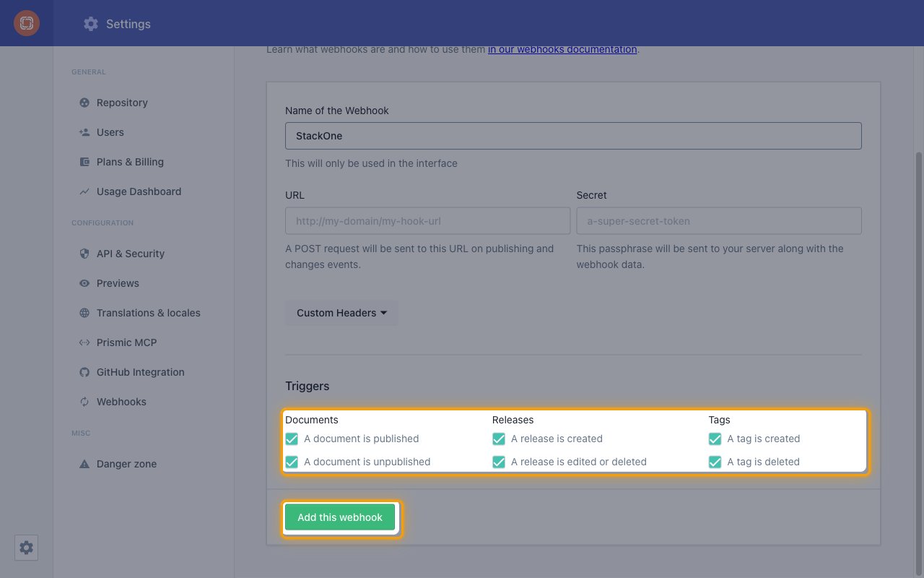Click the Users icon in the sidebar

pyautogui.click(x=84, y=132)
